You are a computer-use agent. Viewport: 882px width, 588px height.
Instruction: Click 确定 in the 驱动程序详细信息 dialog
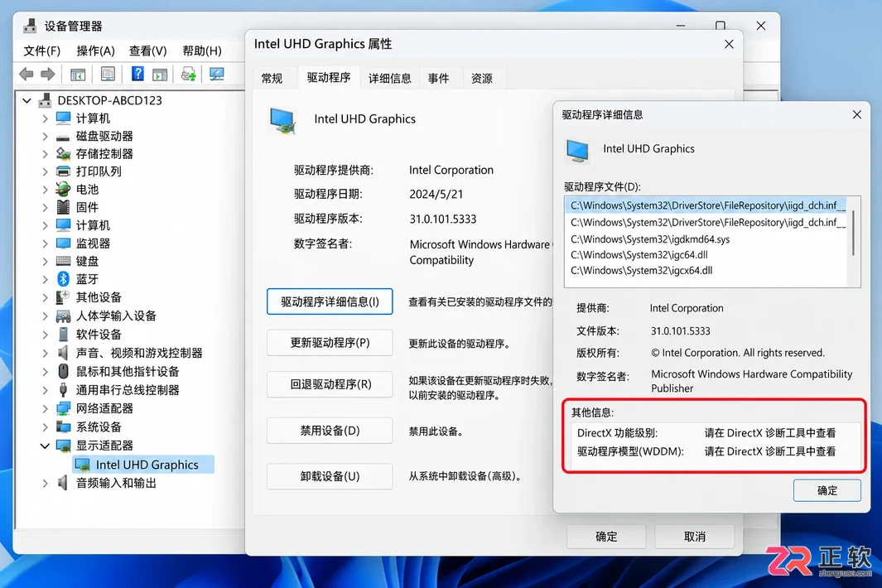coord(827,490)
